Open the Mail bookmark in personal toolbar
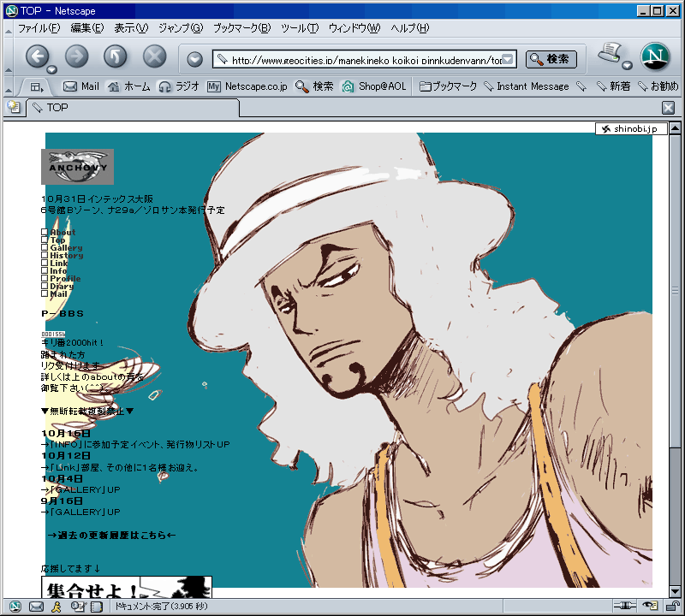Screen dimensions: 685x616 81,86
